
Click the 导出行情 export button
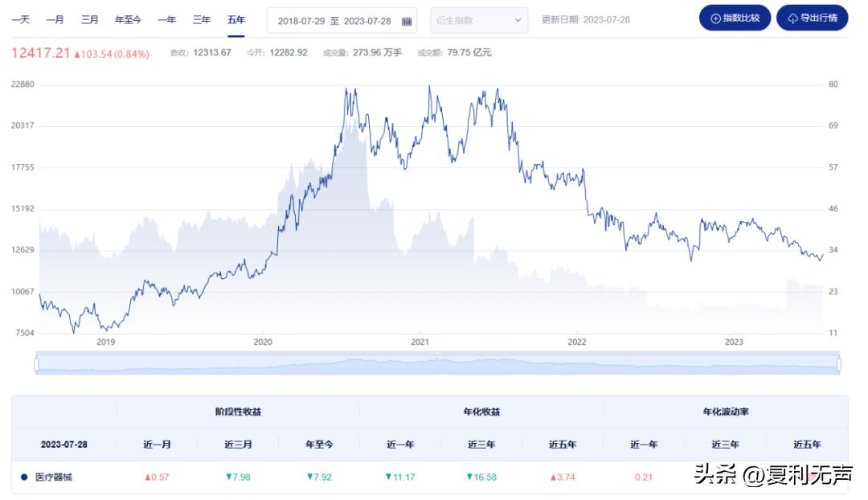(812, 18)
